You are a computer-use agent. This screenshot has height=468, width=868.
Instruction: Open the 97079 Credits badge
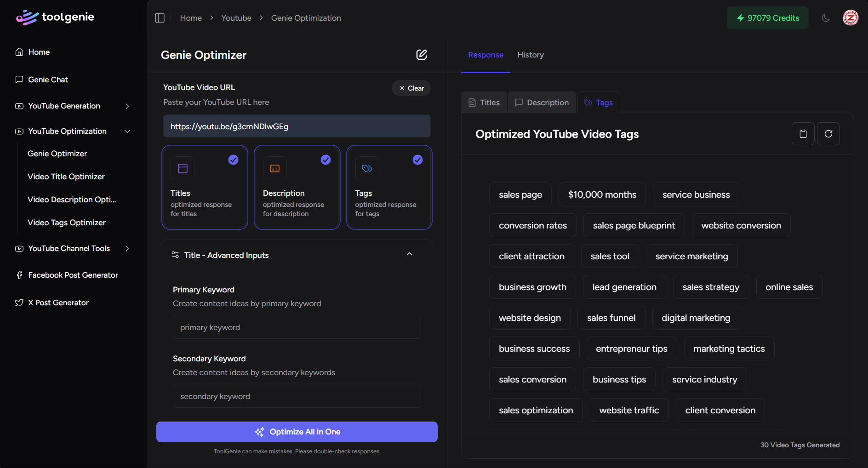(767, 18)
